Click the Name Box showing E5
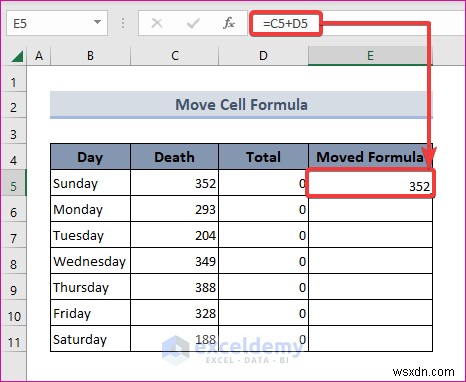466x382 pixels. pos(57,23)
